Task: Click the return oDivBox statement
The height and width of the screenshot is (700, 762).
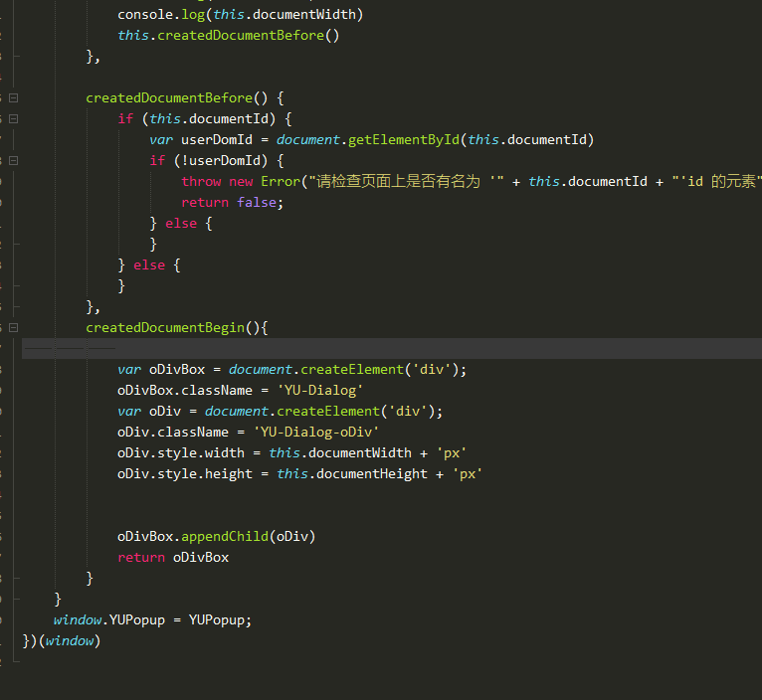Action: coord(173,558)
